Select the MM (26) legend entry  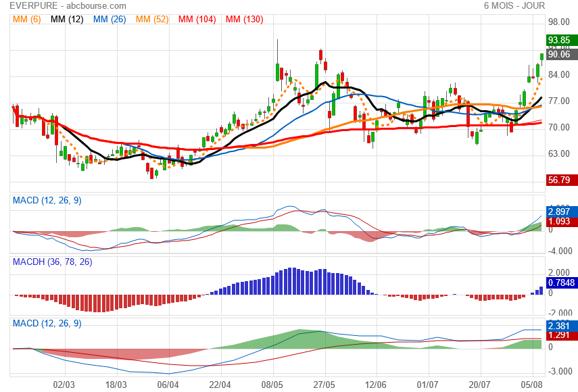coord(110,19)
